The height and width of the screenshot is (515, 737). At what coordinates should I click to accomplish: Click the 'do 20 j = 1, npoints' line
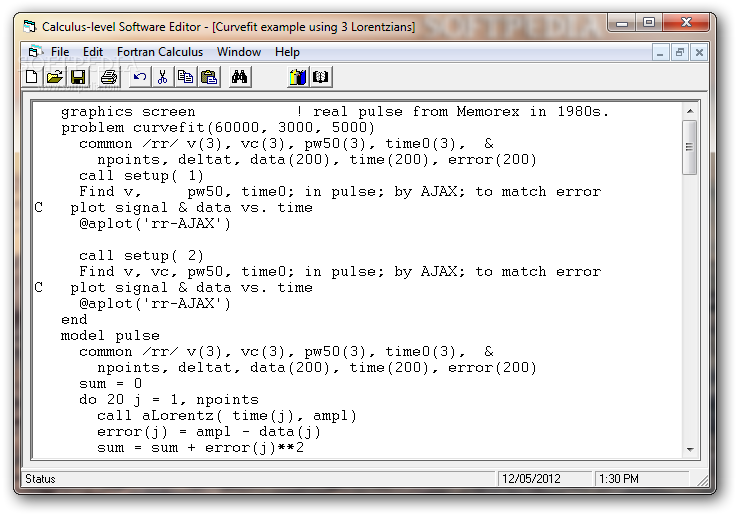169,399
